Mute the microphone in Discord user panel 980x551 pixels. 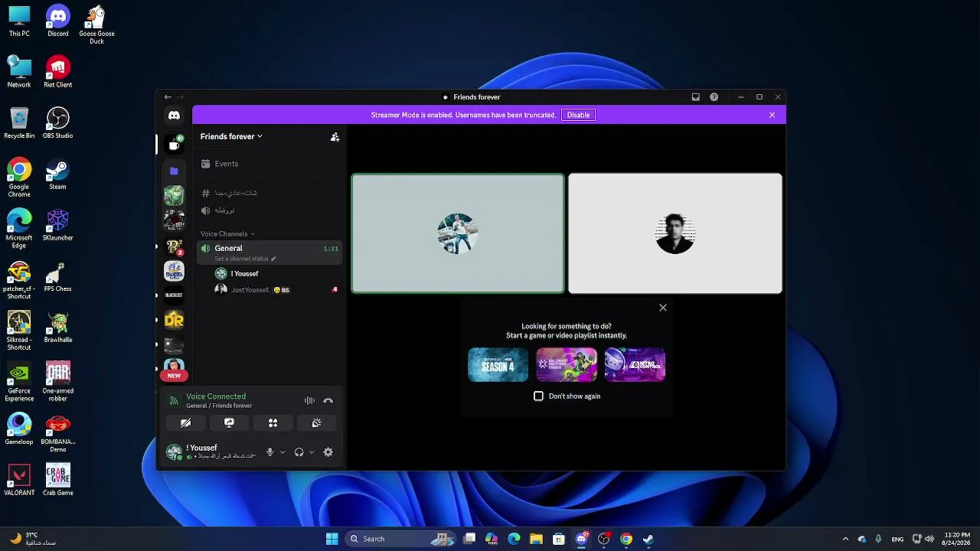click(269, 452)
